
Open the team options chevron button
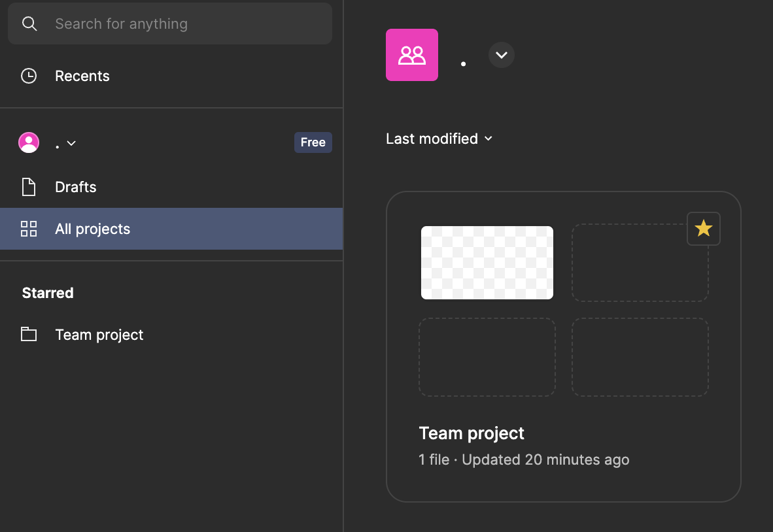pos(502,55)
